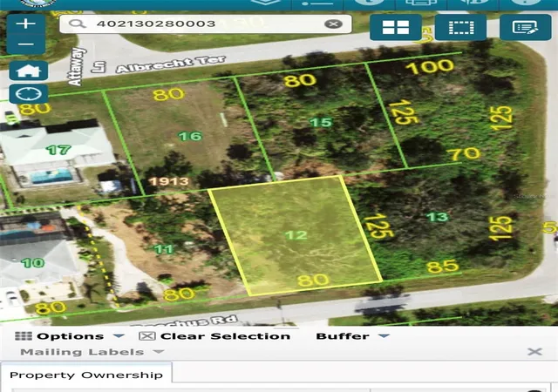
Task: Click parcel lot 13
Action: coord(437,217)
